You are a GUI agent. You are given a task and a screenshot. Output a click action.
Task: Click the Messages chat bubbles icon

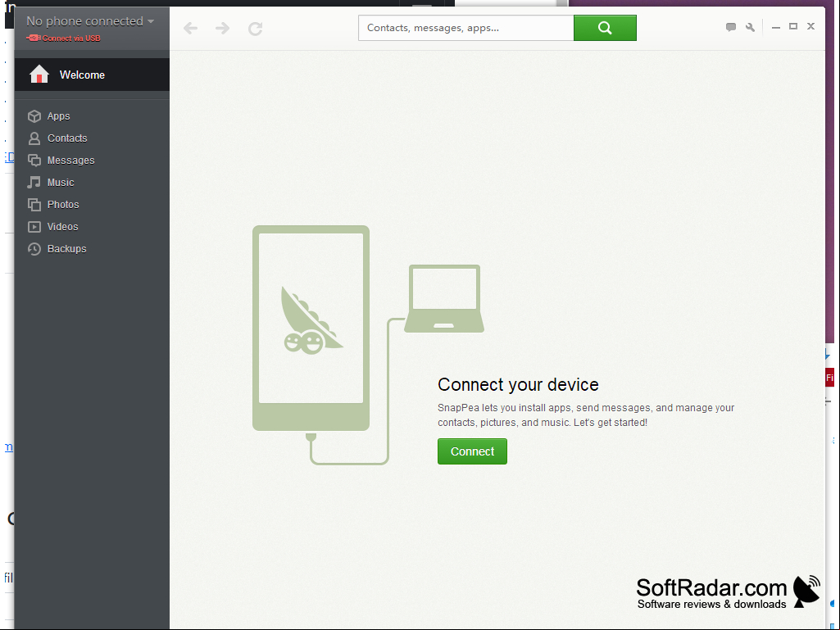(x=34, y=161)
